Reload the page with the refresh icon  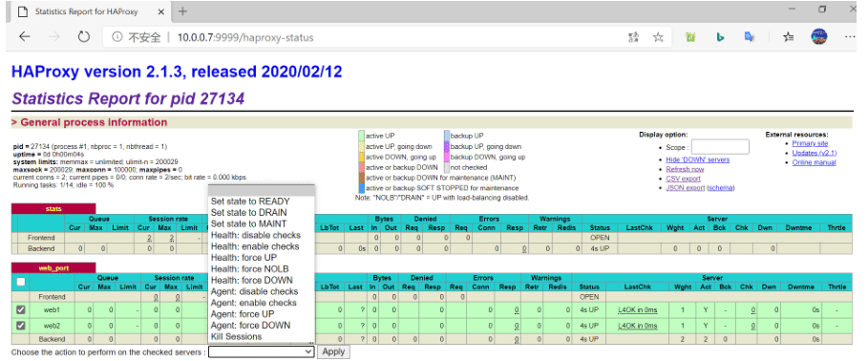tap(84, 37)
